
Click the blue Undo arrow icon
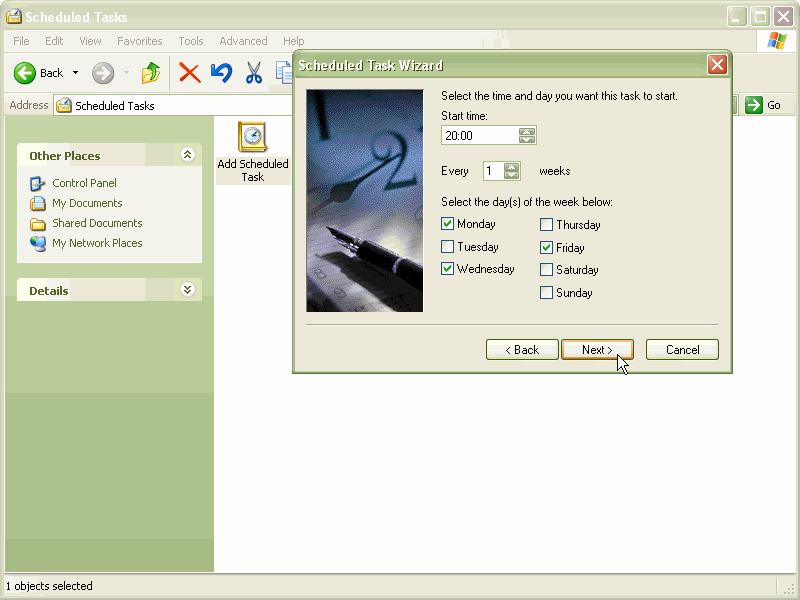(x=221, y=73)
